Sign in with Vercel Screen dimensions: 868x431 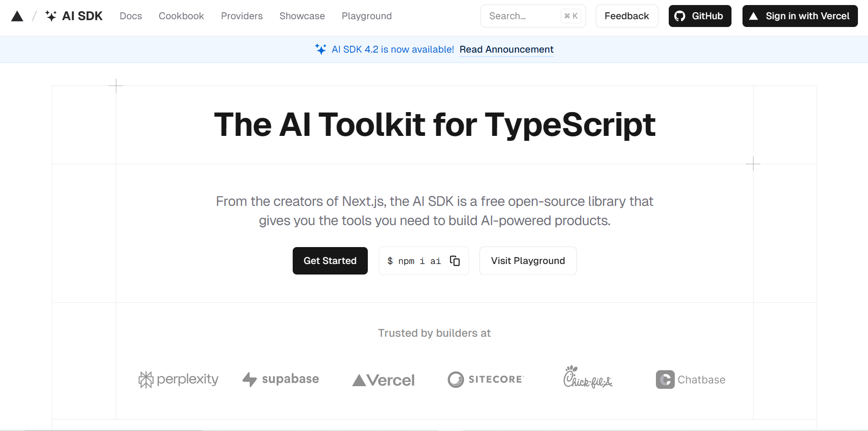tap(800, 16)
